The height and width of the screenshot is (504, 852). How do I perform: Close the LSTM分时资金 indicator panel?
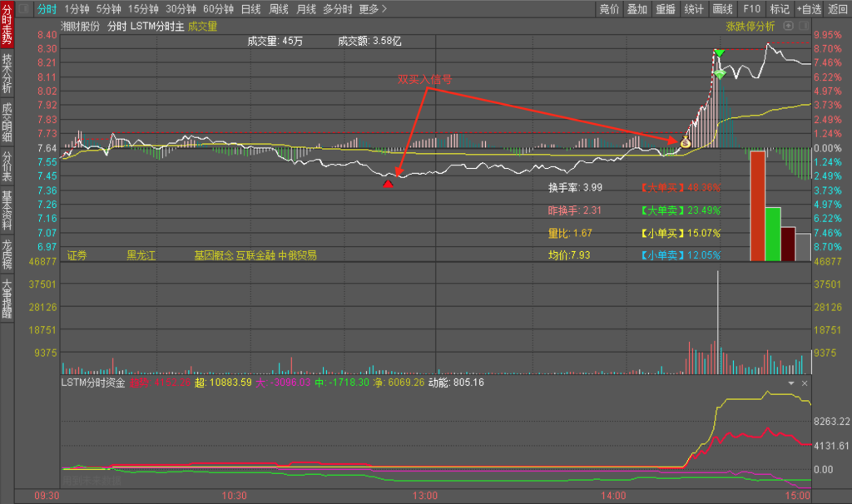pos(805,383)
